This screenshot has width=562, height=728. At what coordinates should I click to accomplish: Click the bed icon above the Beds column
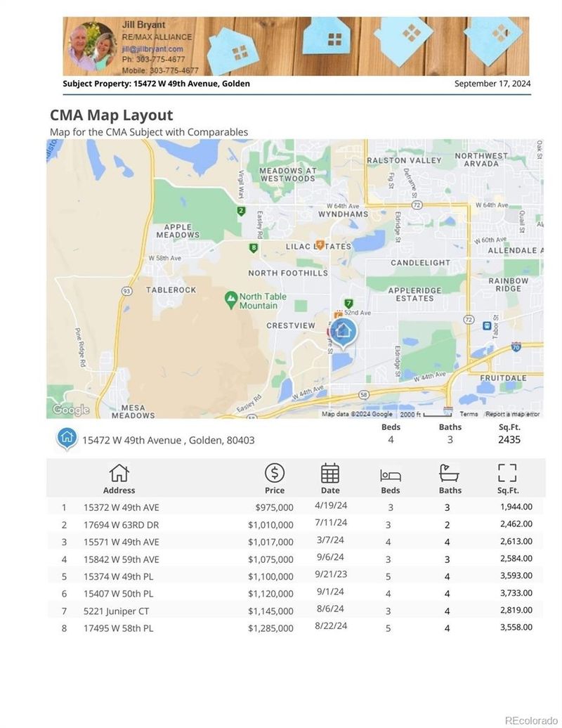391,476
